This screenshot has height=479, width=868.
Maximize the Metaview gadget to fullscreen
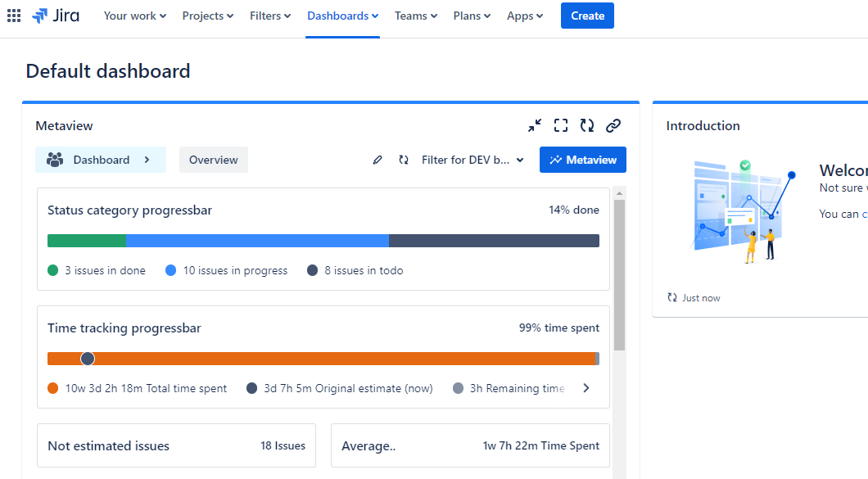pos(561,125)
